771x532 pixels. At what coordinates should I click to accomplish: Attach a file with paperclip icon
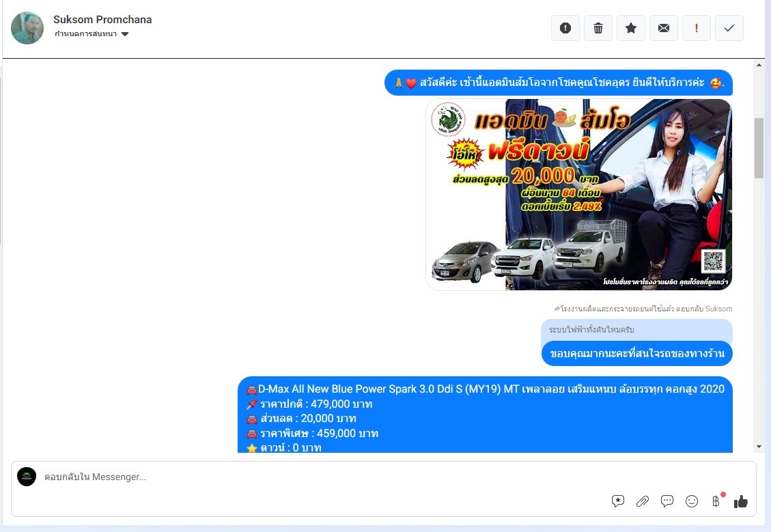coord(642,501)
